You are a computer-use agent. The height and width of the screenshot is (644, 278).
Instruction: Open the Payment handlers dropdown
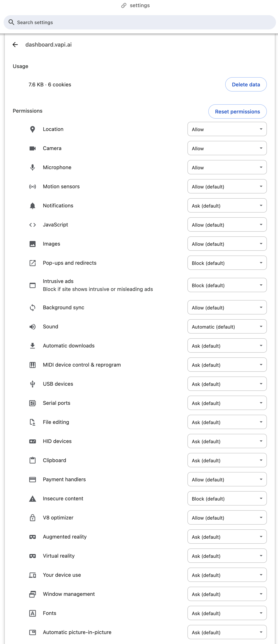[x=227, y=479]
